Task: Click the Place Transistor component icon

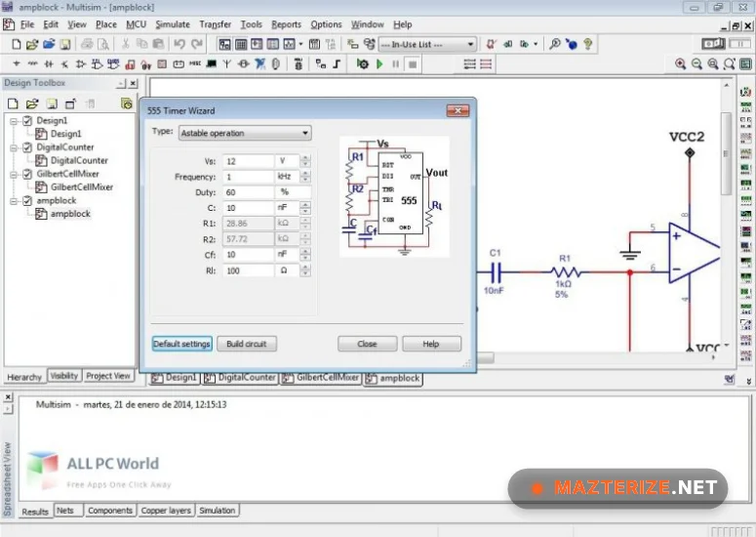Action: coord(64,63)
